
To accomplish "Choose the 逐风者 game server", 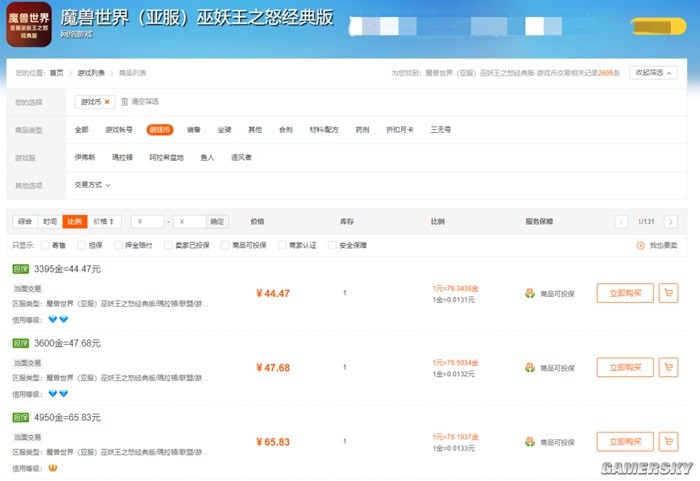I will click(x=242, y=157).
